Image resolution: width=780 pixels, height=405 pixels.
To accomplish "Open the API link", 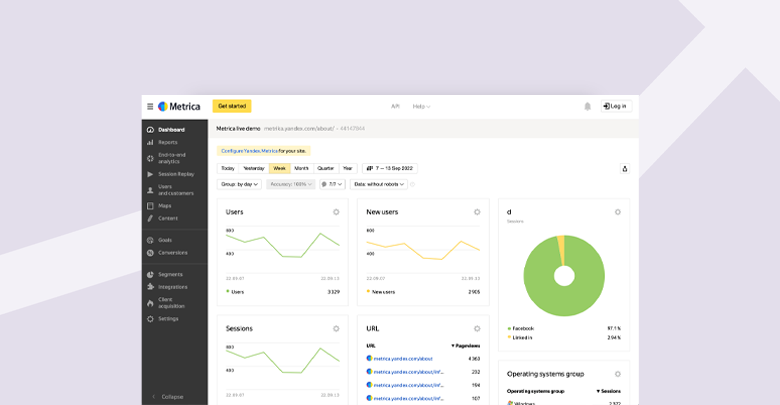I will point(395,106).
